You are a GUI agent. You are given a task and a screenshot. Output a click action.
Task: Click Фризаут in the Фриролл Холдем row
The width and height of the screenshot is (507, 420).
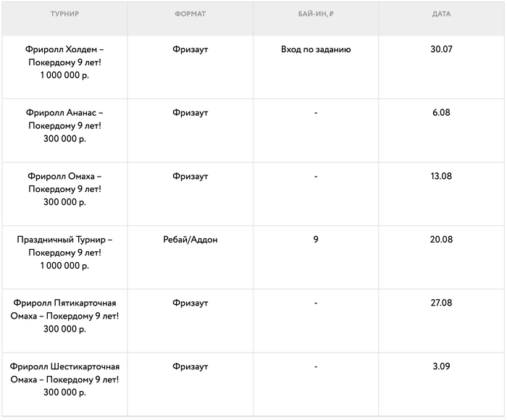pyautogui.click(x=190, y=49)
